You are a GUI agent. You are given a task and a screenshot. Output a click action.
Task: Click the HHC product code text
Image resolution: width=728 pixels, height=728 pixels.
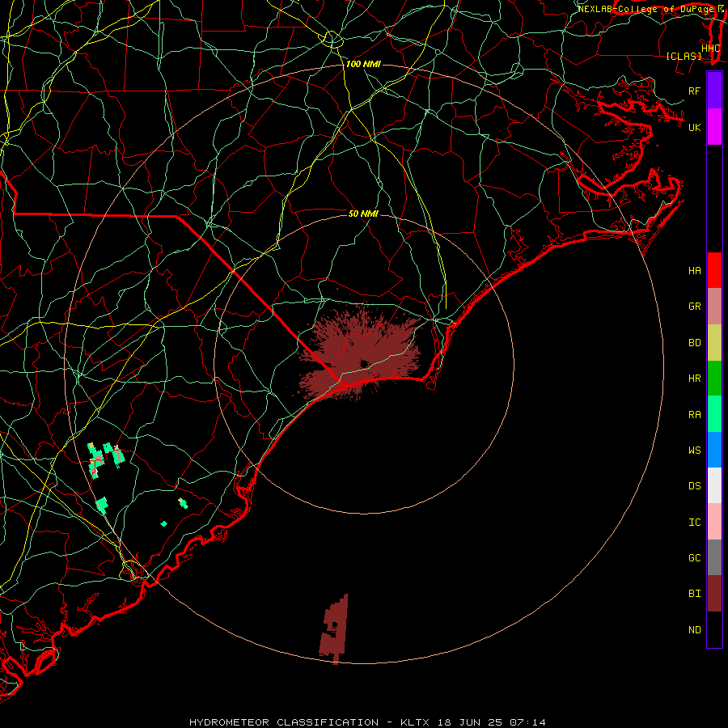(x=711, y=49)
